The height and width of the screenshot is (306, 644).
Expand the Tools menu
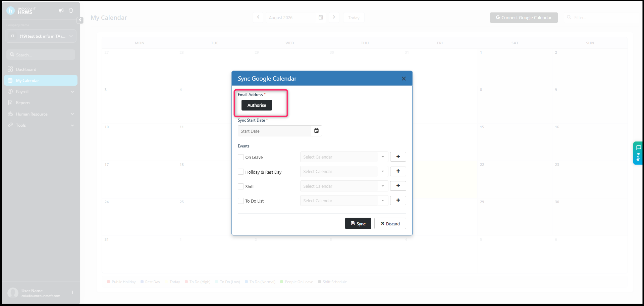tap(41, 125)
